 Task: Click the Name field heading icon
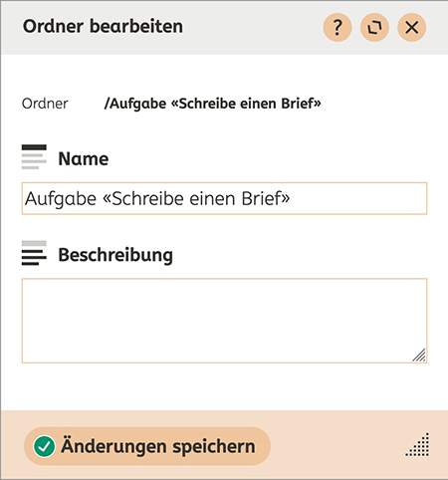34,157
